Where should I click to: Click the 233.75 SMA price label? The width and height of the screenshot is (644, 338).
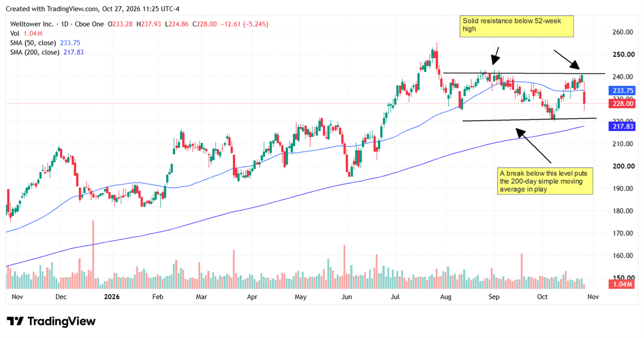tap(621, 91)
